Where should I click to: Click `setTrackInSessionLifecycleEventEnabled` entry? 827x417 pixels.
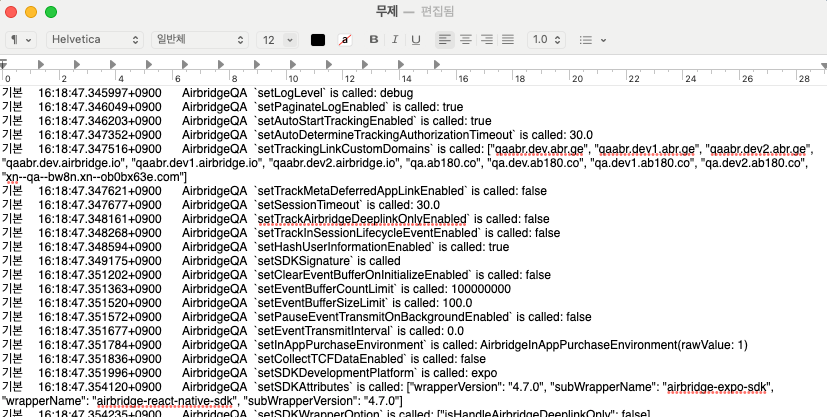(367, 233)
